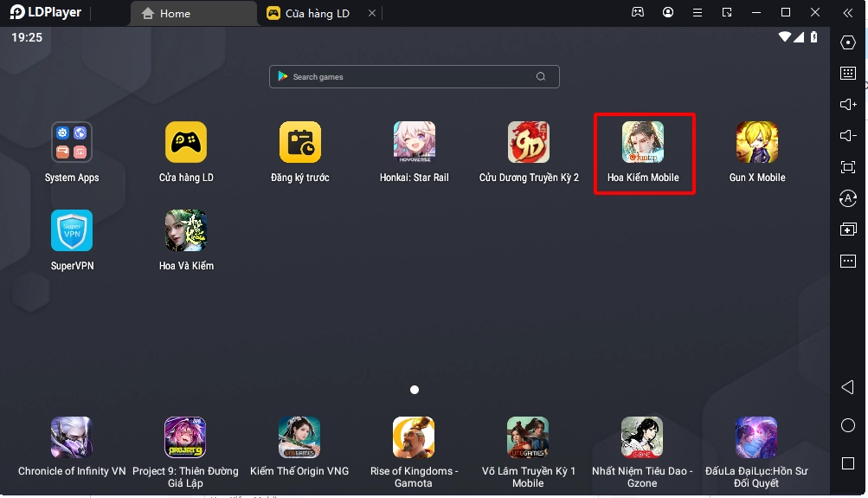Open Hoa Và Kiếm game
Viewport: 868px width, 498px height.
[186, 230]
